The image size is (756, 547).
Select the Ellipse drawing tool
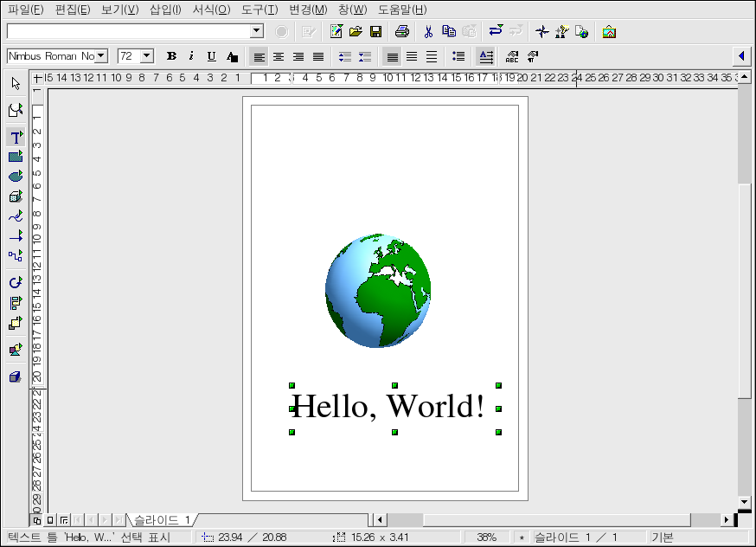coord(16,177)
